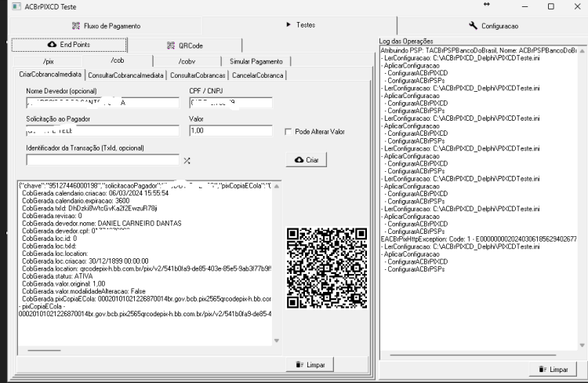Viewport: 588px width, 383px height.
Task: Click the ACBrPIXCD Teste window icon
Action: (16, 6)
